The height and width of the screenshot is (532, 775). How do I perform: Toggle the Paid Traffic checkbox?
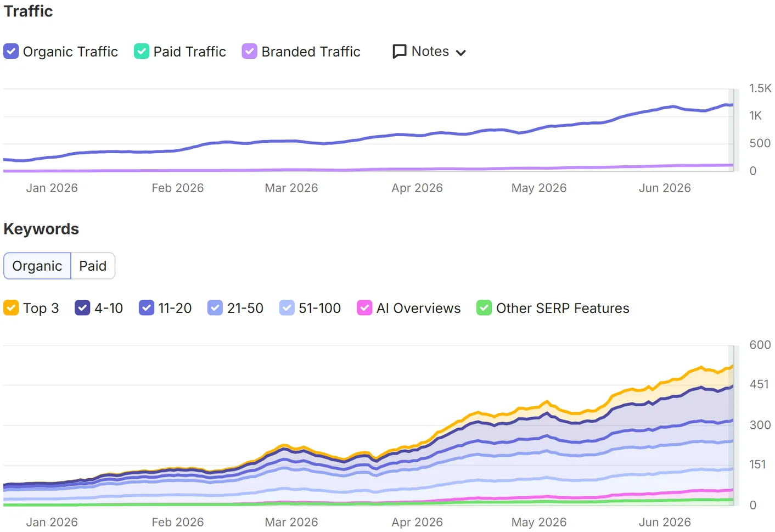[142, 52]
